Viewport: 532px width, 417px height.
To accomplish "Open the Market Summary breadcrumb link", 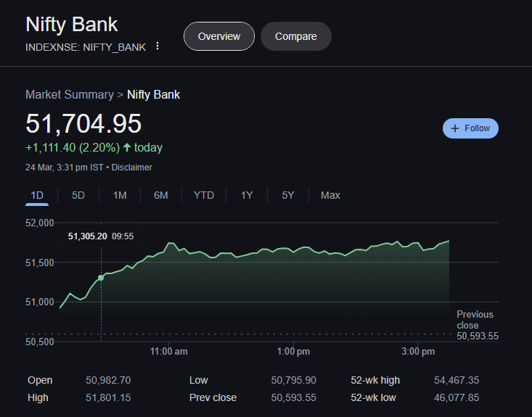I will tap(70, 94).
